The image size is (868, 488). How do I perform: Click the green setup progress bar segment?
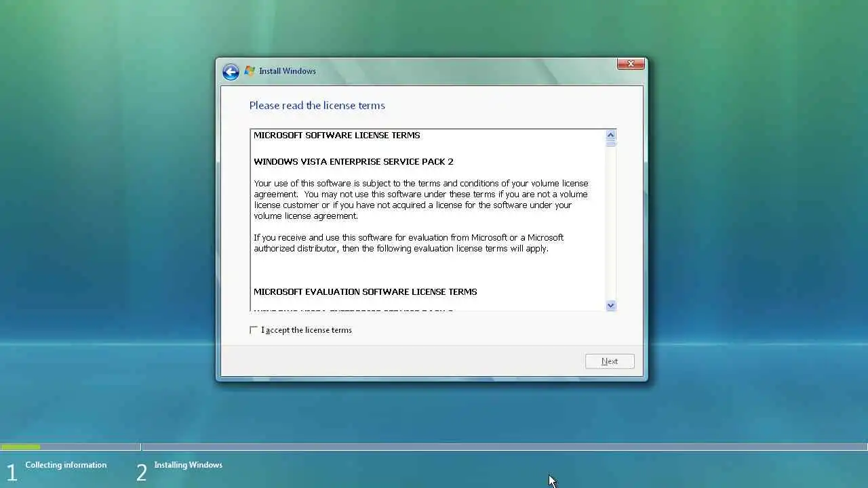tap(20, 447)
